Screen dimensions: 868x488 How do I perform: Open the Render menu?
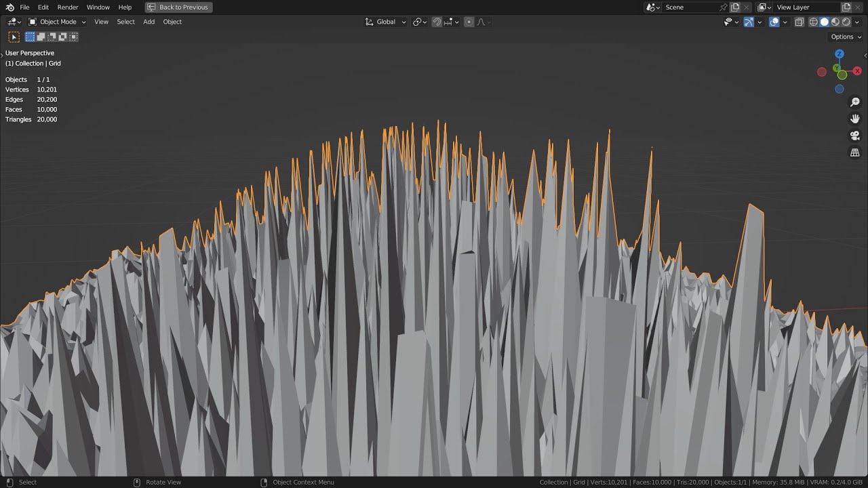(68, 7)
